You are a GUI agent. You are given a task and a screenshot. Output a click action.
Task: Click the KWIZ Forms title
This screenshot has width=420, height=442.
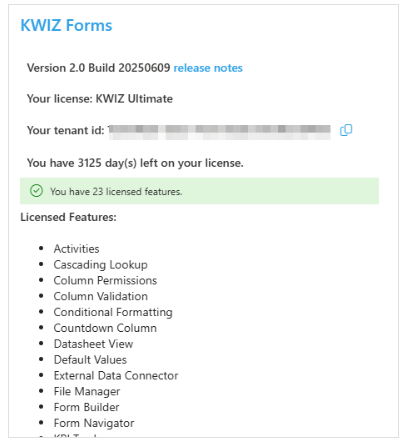66,25
